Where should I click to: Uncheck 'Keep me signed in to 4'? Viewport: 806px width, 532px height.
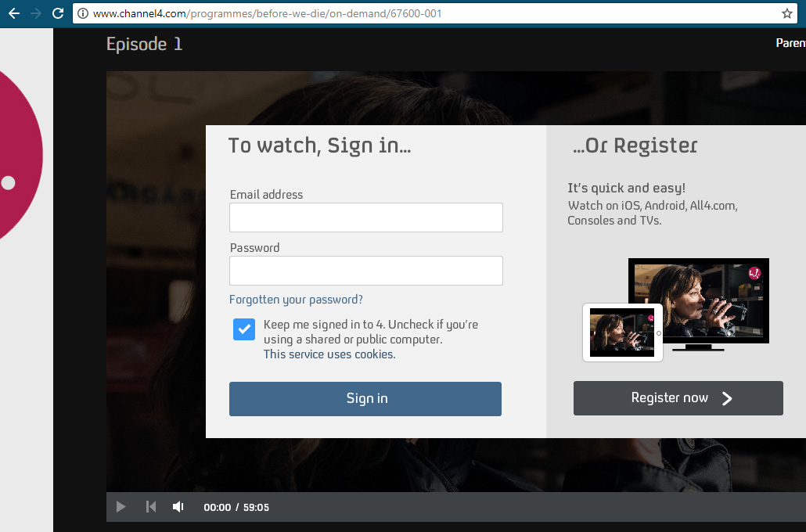tap(244, 329)
